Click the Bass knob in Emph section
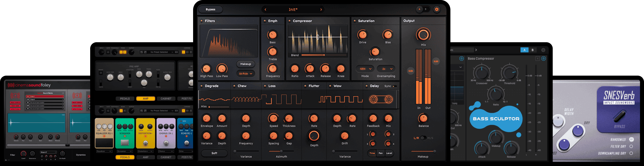 pyautogui.click(x=272, y=35)
